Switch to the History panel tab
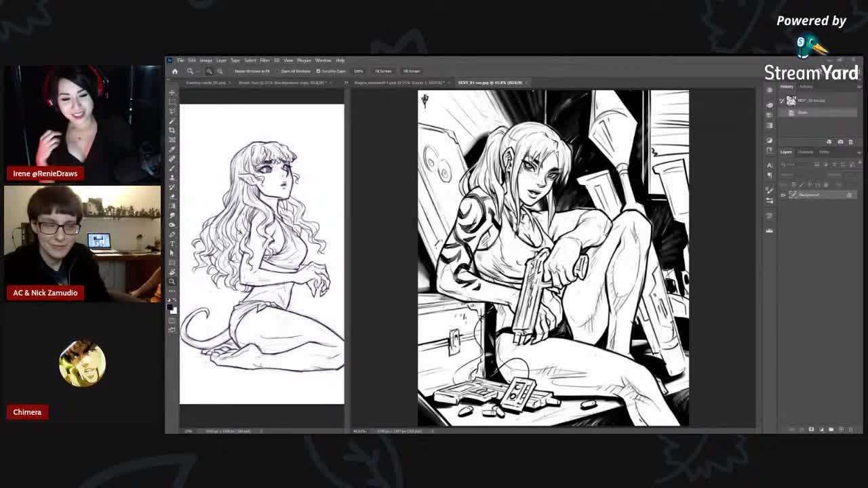Image resolution: width=868 pixels, height=488 pixels. tap(787, 87)
